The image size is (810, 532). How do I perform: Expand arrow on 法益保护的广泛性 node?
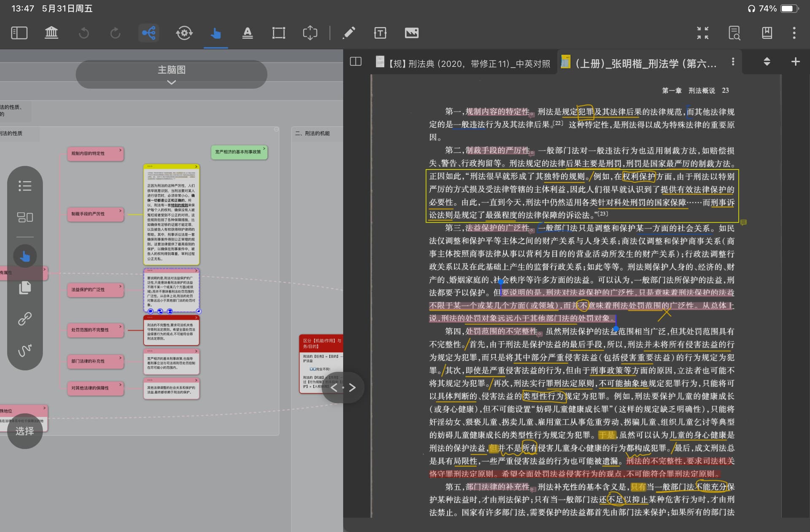[120, 286]
